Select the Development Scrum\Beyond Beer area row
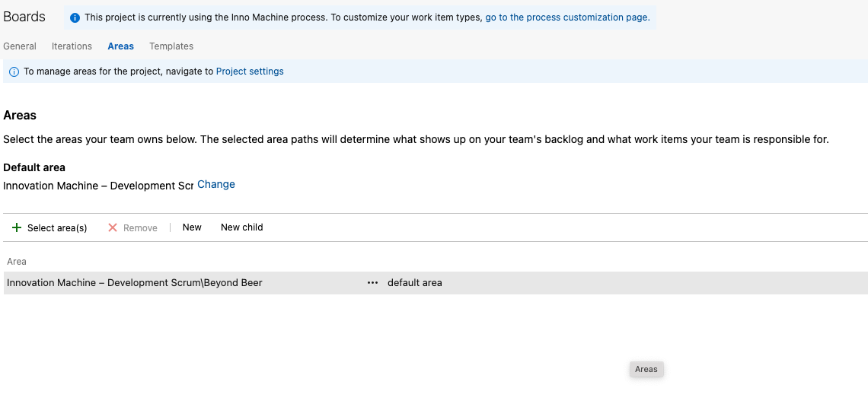The width and height of the screenshot is (868, 407). pyautogui.click(x=135, y=283)
